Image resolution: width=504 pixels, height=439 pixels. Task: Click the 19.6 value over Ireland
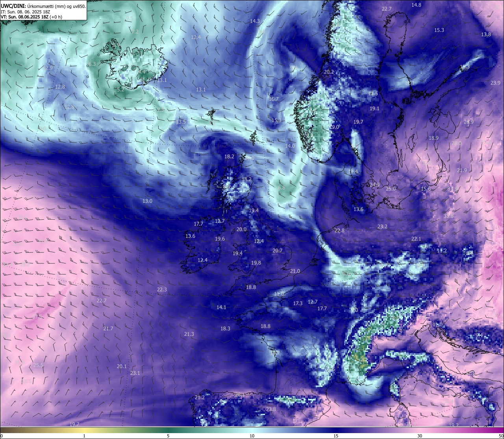[220, 239]
